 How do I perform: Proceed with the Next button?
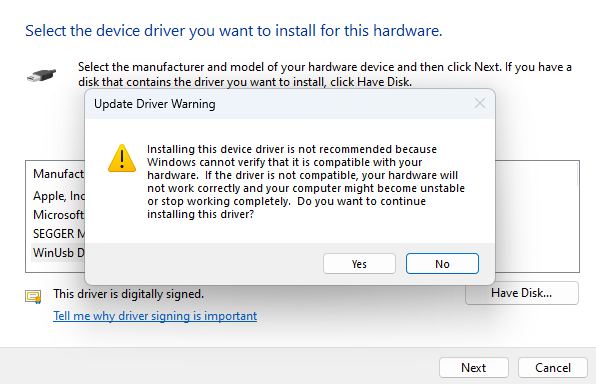pos(474,367)
